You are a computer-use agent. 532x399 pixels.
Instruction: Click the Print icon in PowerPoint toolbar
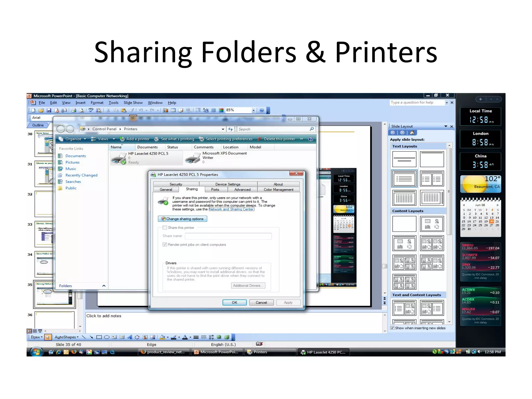(x=74, y=110)
